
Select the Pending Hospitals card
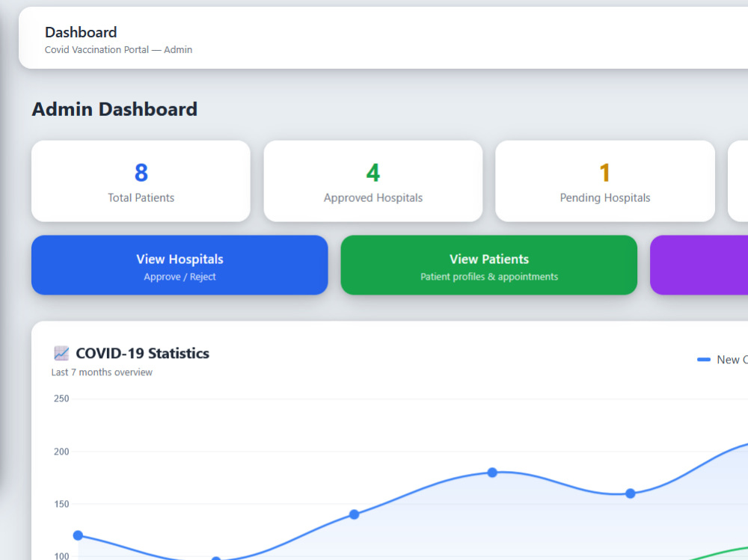click(x=605, y=181)
